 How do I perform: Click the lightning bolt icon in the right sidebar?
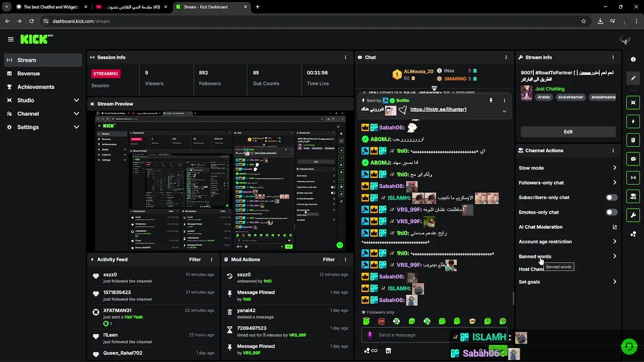point(633,121)
